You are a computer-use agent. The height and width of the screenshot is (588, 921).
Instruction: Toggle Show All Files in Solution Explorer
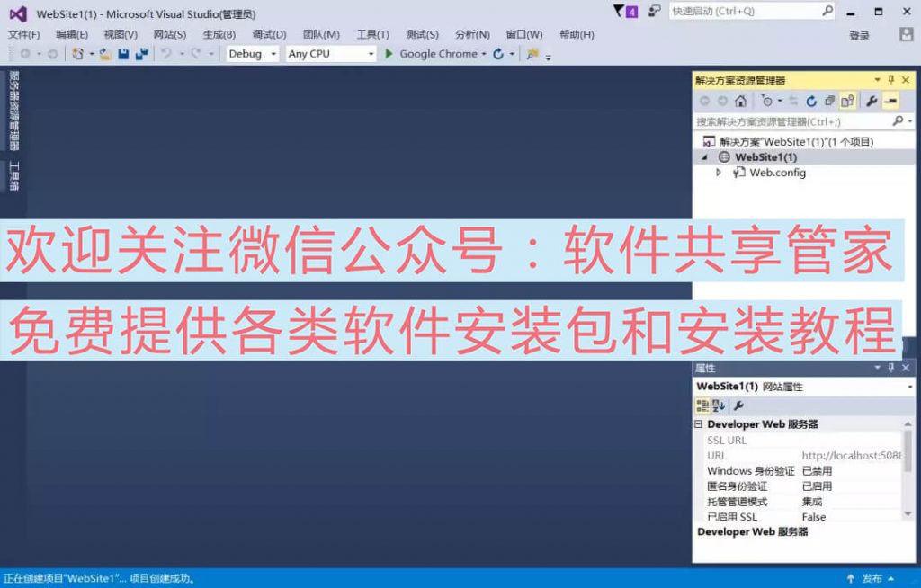(x=847, y=101)
